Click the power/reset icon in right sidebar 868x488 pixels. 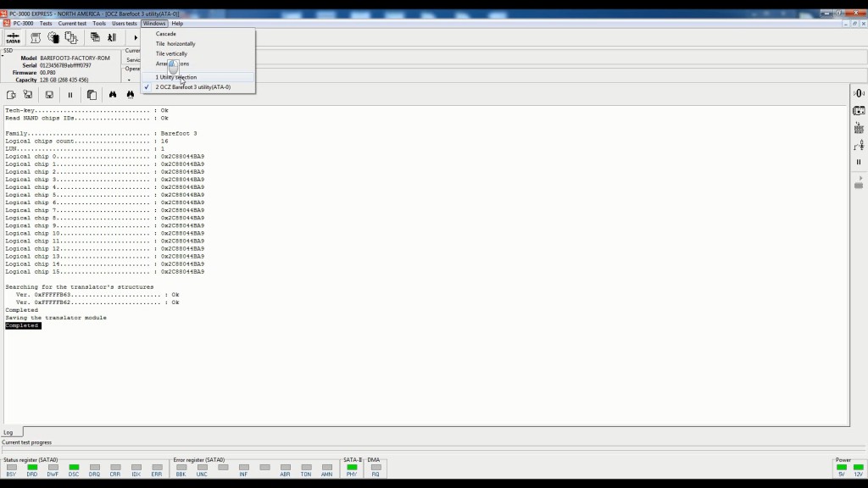coord(858,93)
